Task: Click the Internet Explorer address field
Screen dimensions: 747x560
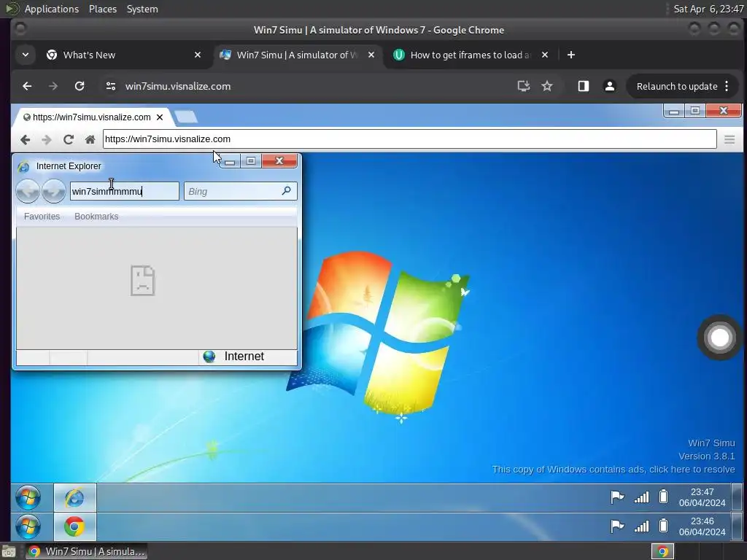Action: pyautogui.click(x=124, y=192)
